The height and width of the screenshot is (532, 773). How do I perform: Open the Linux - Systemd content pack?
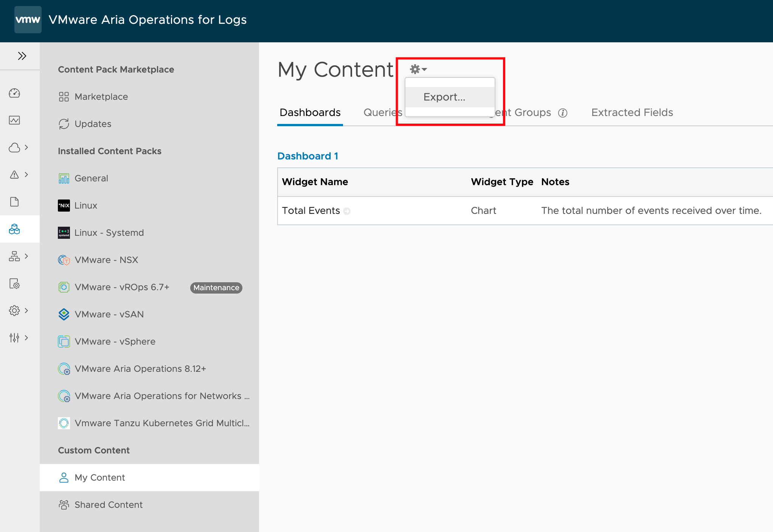point(109,233)
